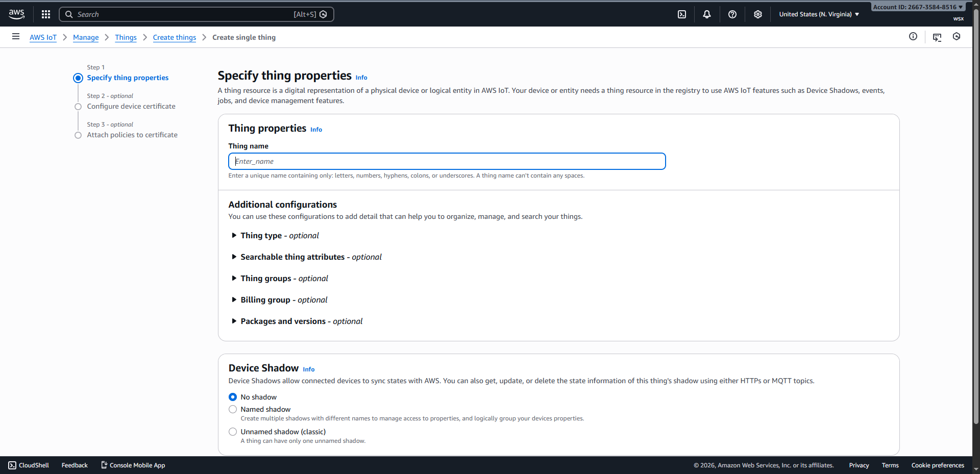Open the settings gear icon
The height and width of the screenshot is (474, 980).
point(758,14)
